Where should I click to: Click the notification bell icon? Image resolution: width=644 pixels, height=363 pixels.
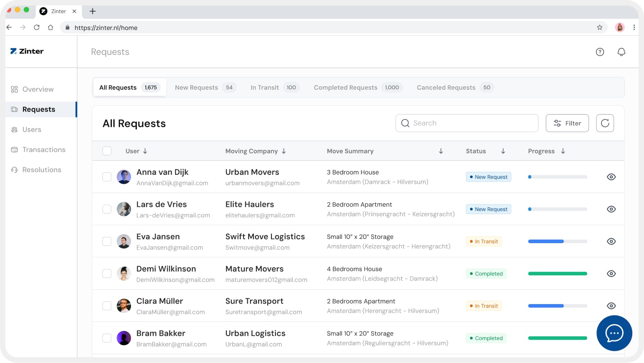click(x=622, y=52)
